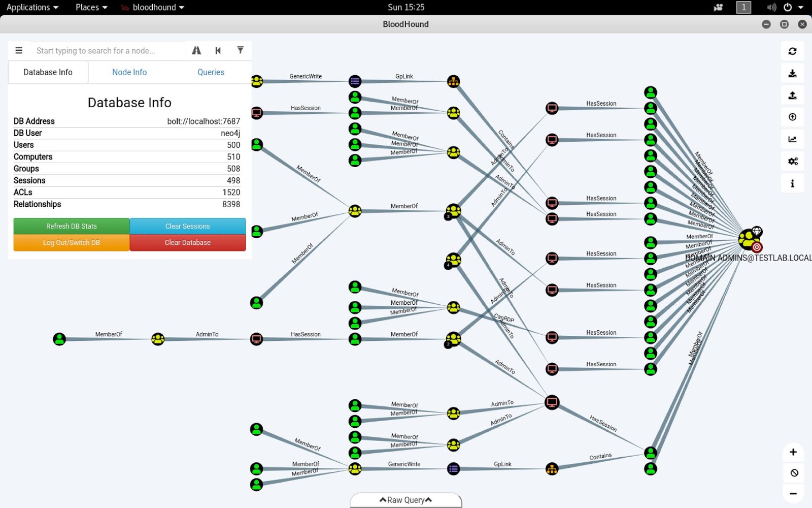Export the current graph

792,73
